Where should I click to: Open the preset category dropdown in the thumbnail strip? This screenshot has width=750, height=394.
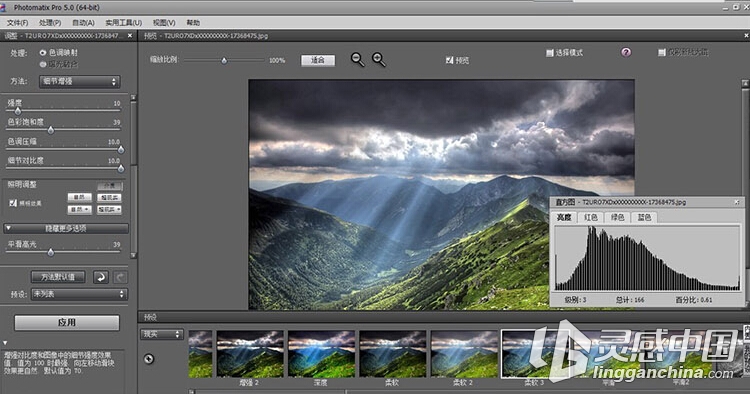click(162, 334)
